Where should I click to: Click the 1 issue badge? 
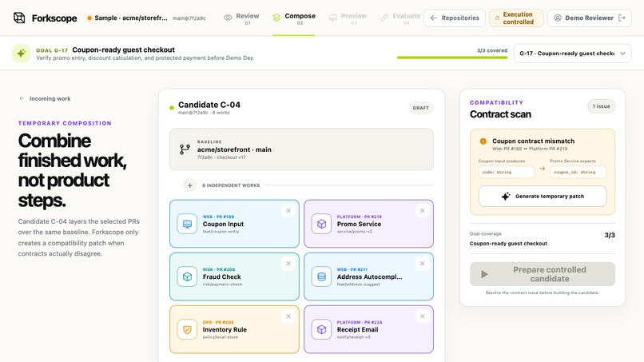click(601, 106)
